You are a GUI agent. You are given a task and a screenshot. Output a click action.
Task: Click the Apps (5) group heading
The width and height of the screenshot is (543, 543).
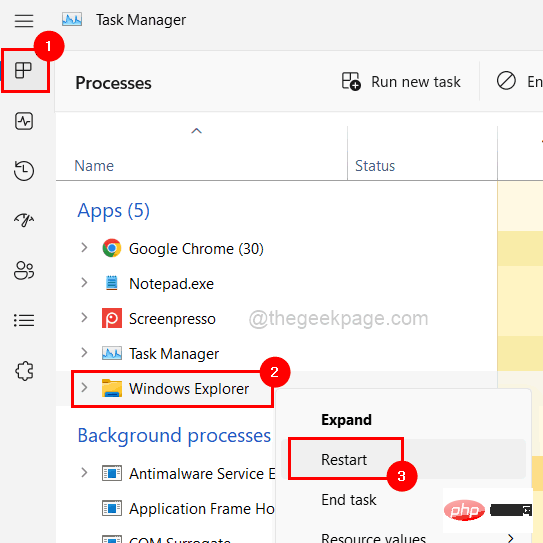coord(114,211)
